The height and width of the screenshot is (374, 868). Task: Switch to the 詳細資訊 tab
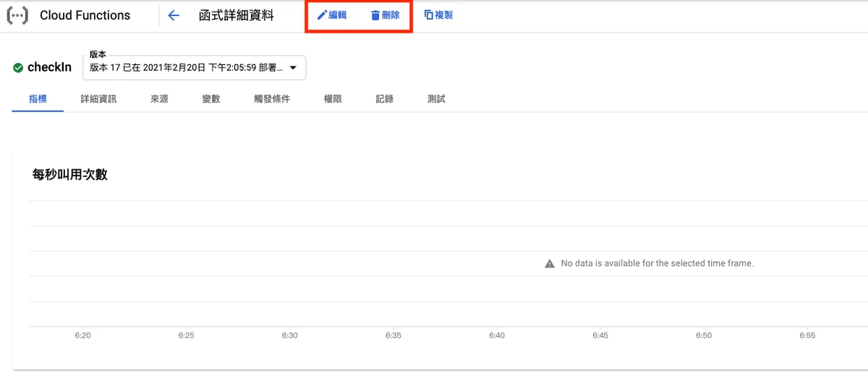[98, 99]
